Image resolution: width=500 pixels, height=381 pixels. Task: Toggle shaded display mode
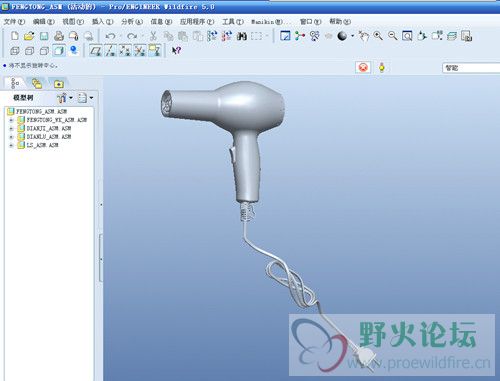click(59, 51)
